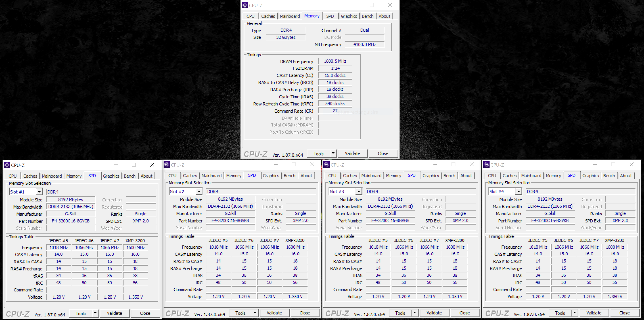Viewport: 644px width, 320px height.
Task: Expand the Slot #1 selection dropdown
Action: point(39,192)
